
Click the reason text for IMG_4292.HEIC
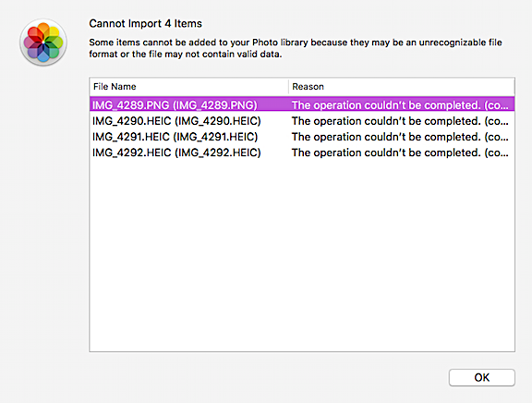click(x=400, y=153)
